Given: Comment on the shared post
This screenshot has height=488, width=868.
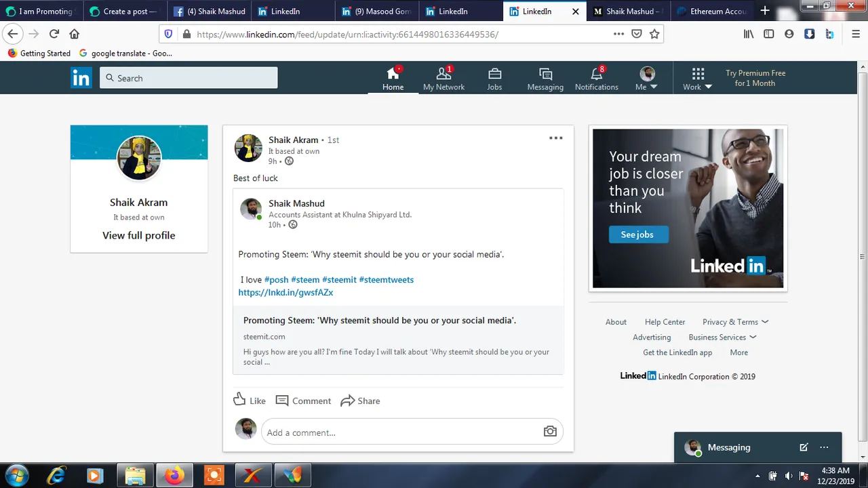Looking at the screenshot, I should 303,401.
